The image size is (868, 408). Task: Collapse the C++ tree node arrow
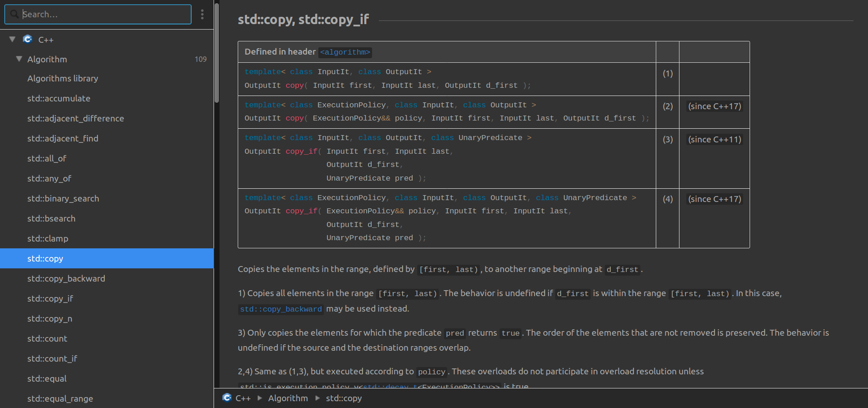pos(12,39)
